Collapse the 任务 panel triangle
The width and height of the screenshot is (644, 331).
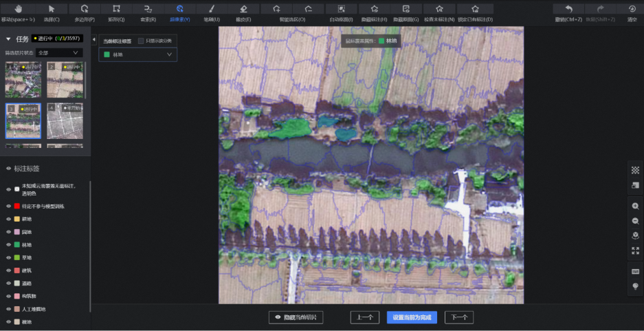pos(8,39)
